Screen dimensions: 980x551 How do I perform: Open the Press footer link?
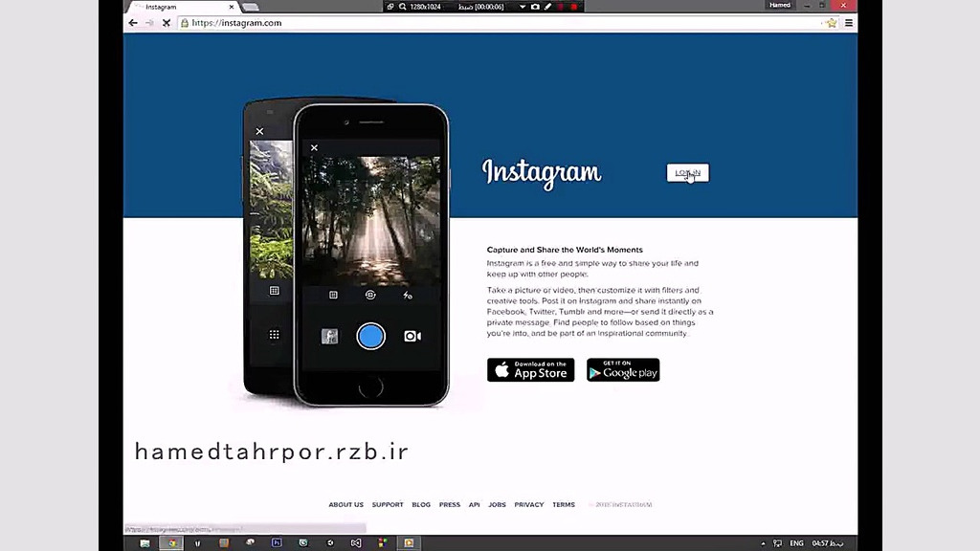click(450, 505)
